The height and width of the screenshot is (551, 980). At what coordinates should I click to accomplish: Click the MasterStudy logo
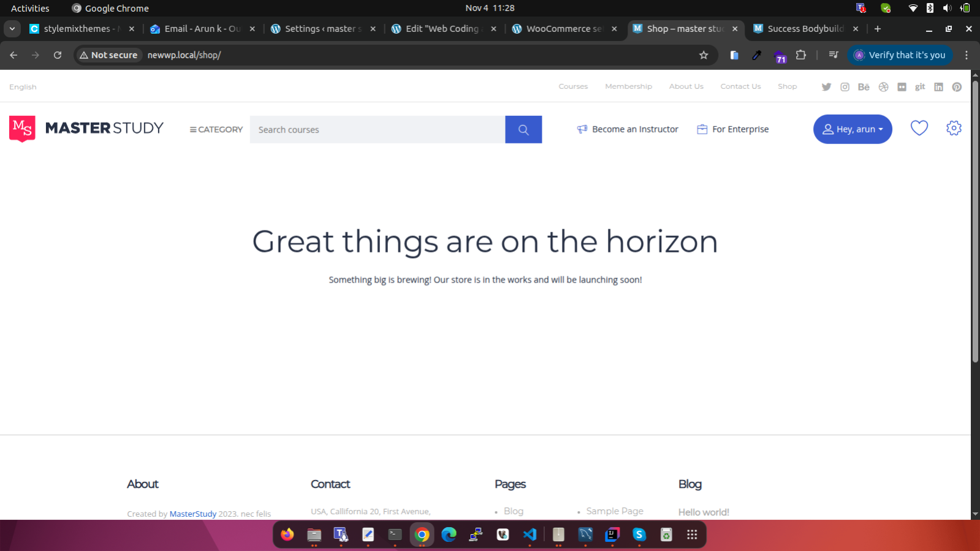click(86, 129)
